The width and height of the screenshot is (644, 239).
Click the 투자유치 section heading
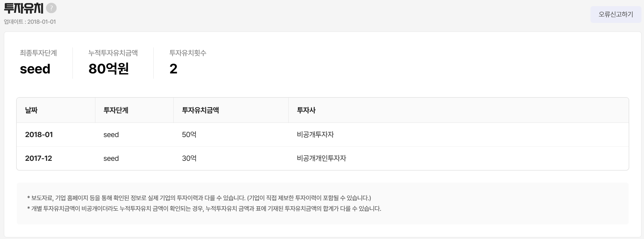(x=24, y=8)
